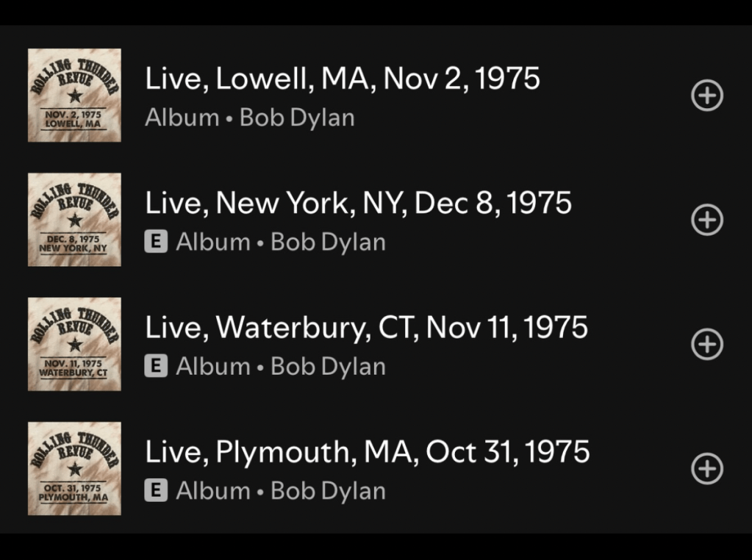The width and height of the screenshot is (752, 560).
Task: Click explicit badge on Plymouth album
Action: pos(156,490)
